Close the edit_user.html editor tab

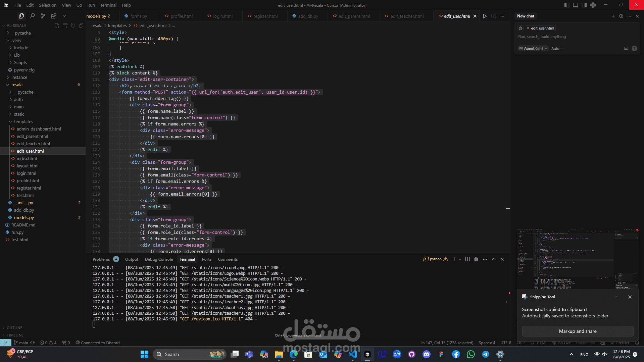point(475,16)
